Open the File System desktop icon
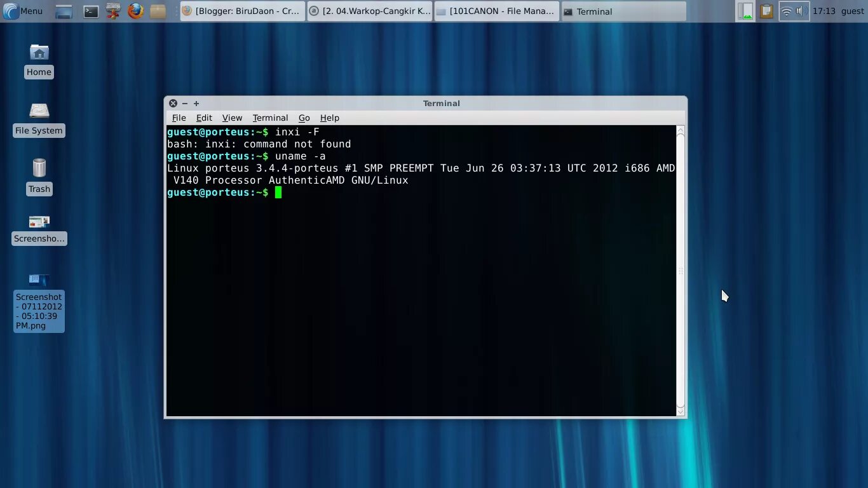Screen dimensions: 868x488 (39, 119)
